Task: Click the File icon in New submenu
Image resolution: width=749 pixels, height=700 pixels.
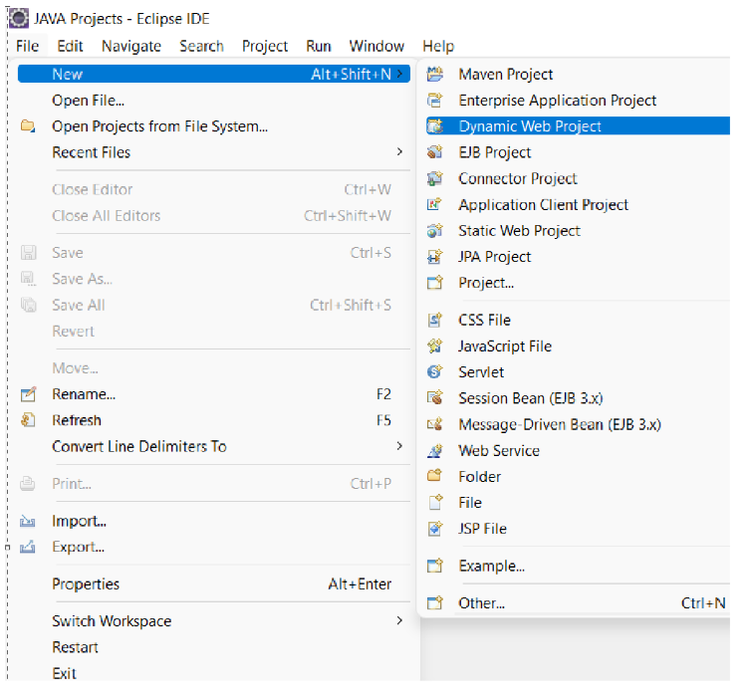Action: click(x=434, y=502)
